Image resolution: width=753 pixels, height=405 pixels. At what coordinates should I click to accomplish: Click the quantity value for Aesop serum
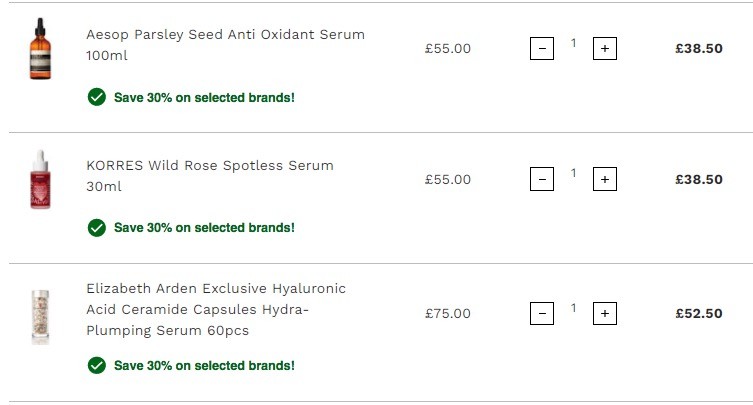coord(573,43)
